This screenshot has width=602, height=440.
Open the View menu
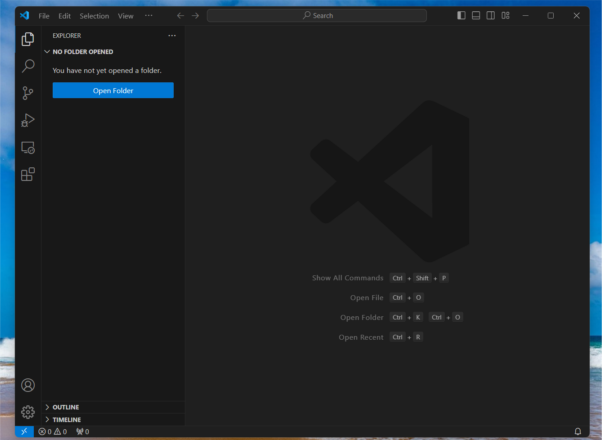(x=126, y=16)
